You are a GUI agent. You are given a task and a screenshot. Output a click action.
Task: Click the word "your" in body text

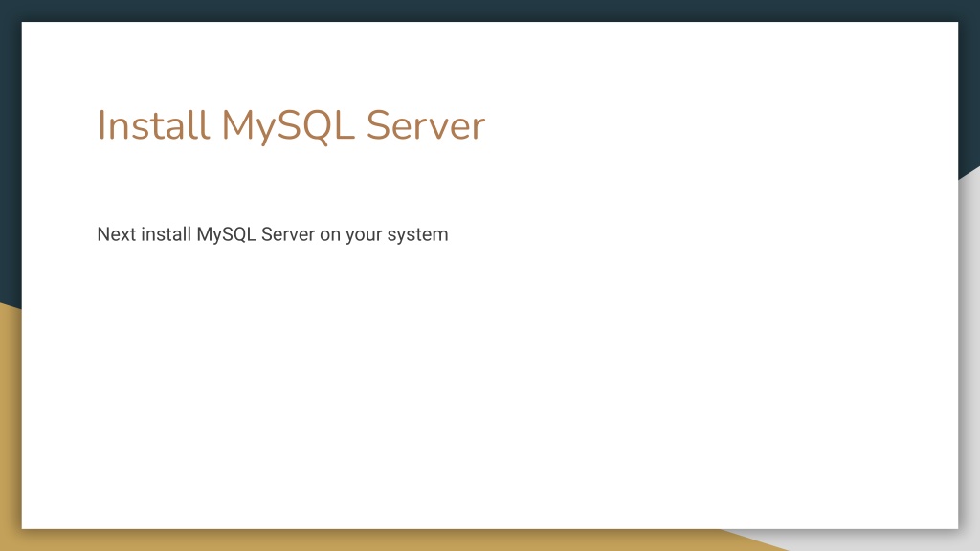tap(364, 236)
